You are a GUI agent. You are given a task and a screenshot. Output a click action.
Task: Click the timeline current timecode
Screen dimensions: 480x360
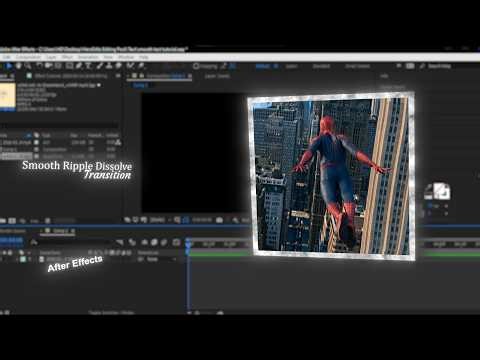click(12, 240)
